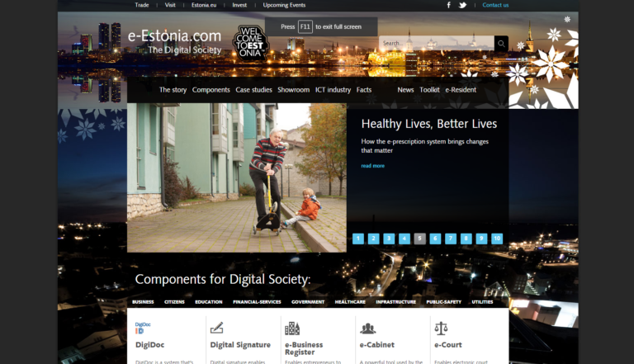Click the slideshow photo of man with scooter
634x364 pixels.
pos(237,177)
